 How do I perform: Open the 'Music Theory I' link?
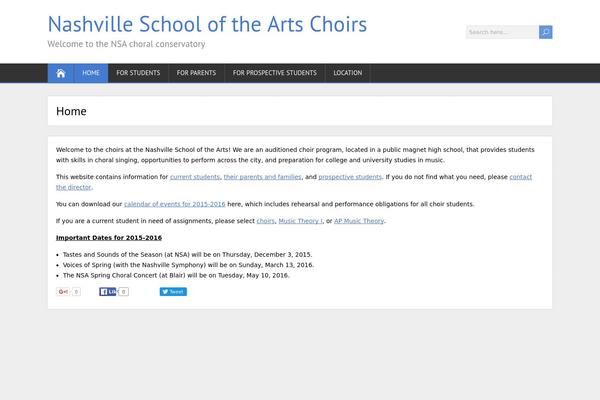300,221
